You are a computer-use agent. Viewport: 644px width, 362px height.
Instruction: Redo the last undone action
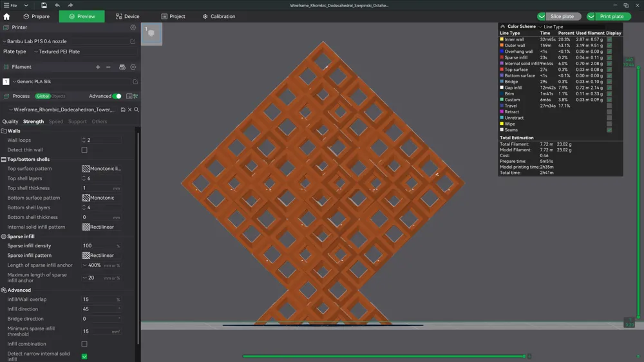coord(70,5)
